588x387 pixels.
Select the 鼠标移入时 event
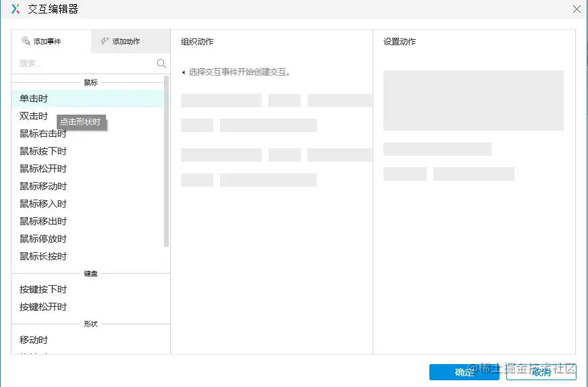pos(87,204)
